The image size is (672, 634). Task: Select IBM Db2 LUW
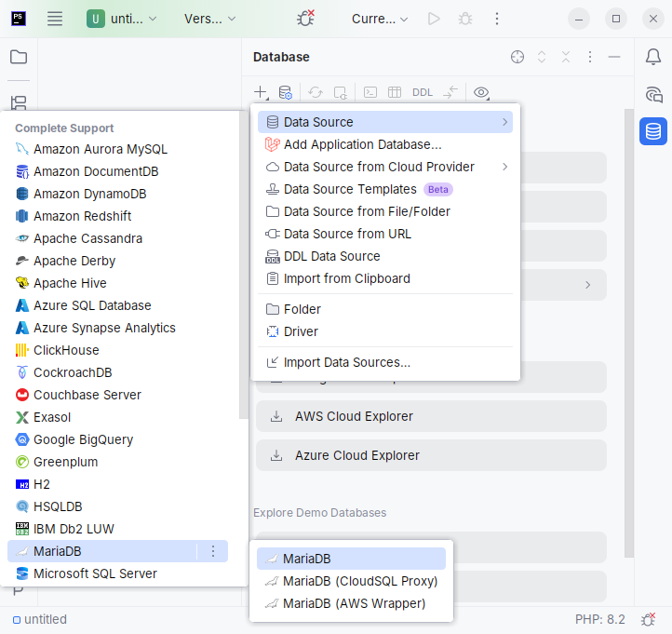pos(118,529)
